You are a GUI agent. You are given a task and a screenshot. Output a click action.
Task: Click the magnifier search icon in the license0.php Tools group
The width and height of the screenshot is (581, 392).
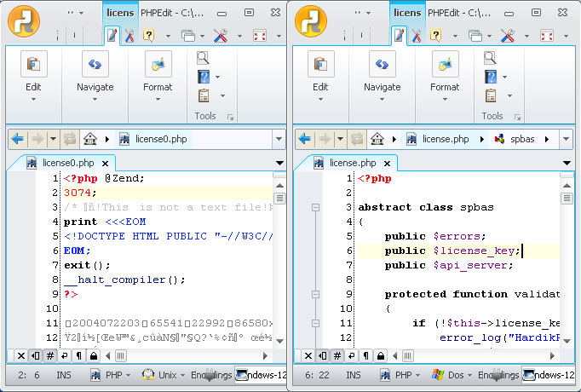click(x=203, y=58)
